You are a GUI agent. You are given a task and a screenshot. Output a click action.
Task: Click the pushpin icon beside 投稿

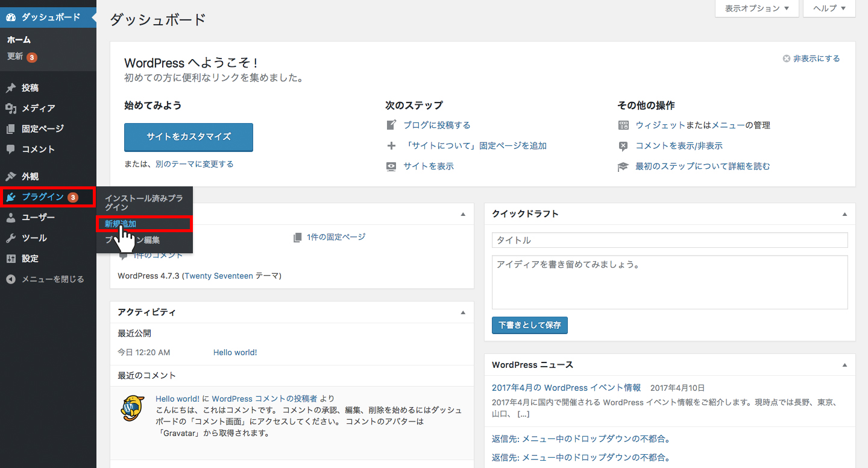tap(11, 88)
